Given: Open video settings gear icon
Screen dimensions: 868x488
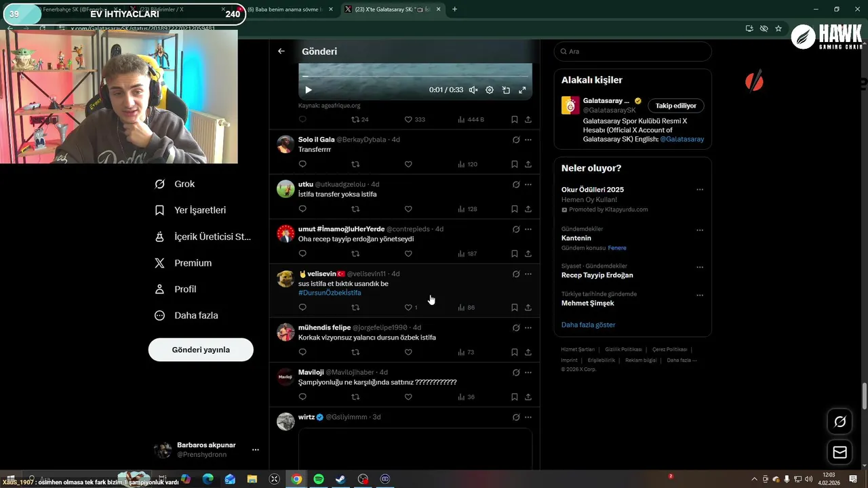Looking at the screenshot, I should [490, 90].
